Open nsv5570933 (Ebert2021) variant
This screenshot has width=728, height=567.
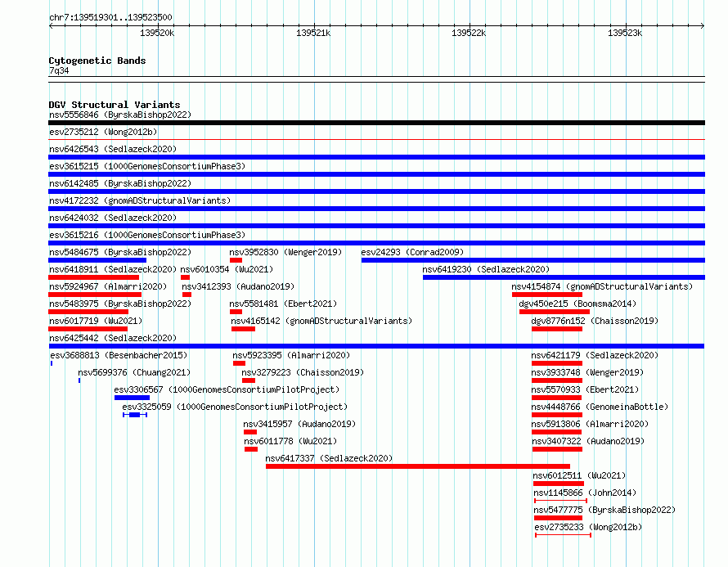click(585, 389)
